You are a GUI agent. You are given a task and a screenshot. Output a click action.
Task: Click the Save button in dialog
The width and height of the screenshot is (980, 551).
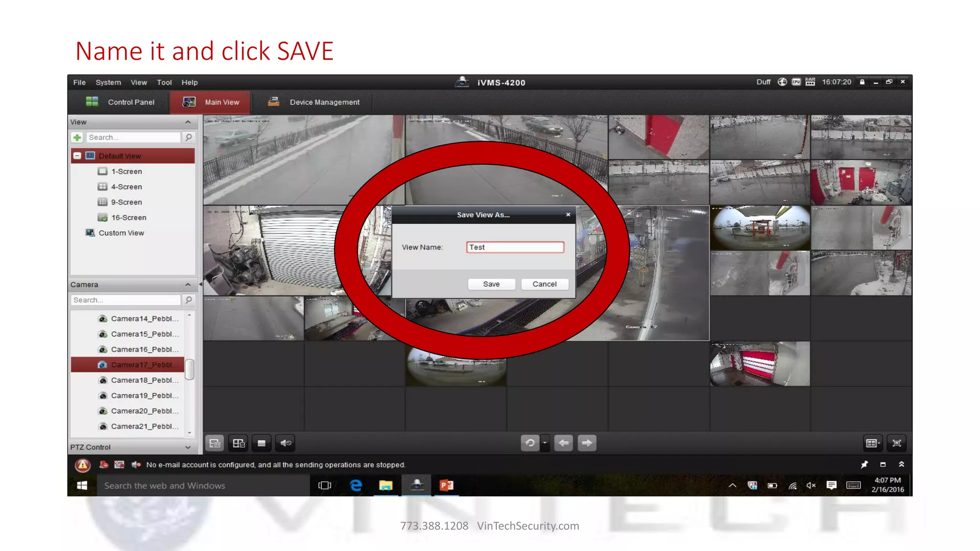pyautogui.click(x=491, y=284)
